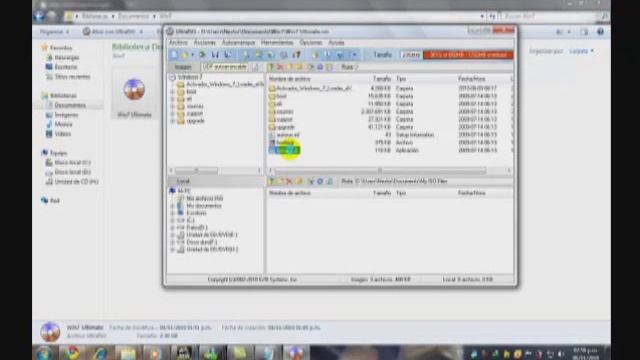Click UltraISO disc icon on the taskbar
Screen dimensions: 640x360
[296, 353]
